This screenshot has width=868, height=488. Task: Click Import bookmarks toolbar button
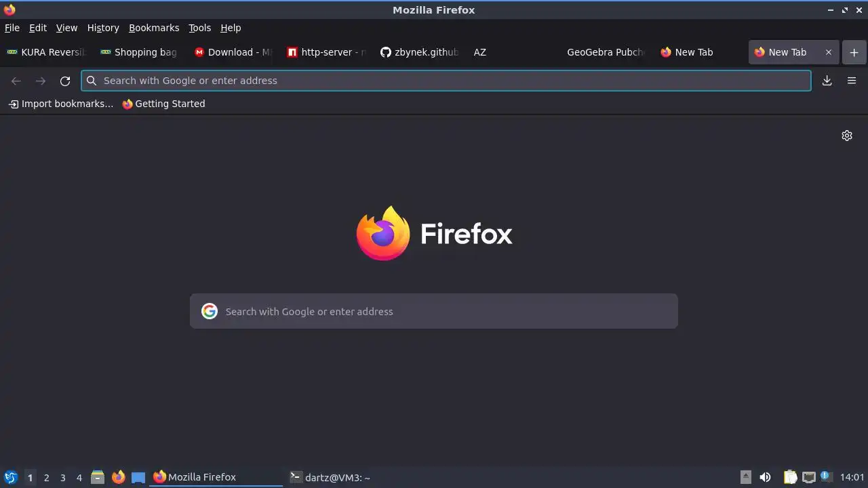coord(61,104)
